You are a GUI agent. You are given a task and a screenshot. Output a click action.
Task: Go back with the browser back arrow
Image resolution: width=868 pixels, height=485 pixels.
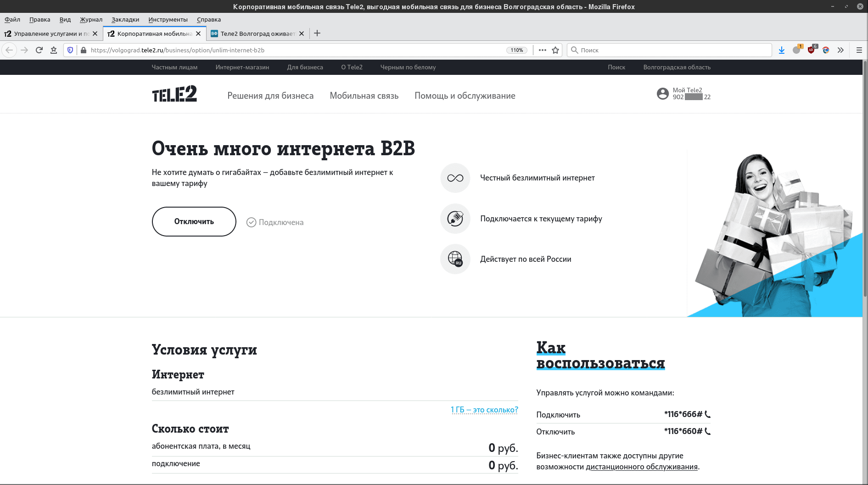point(9,50)
